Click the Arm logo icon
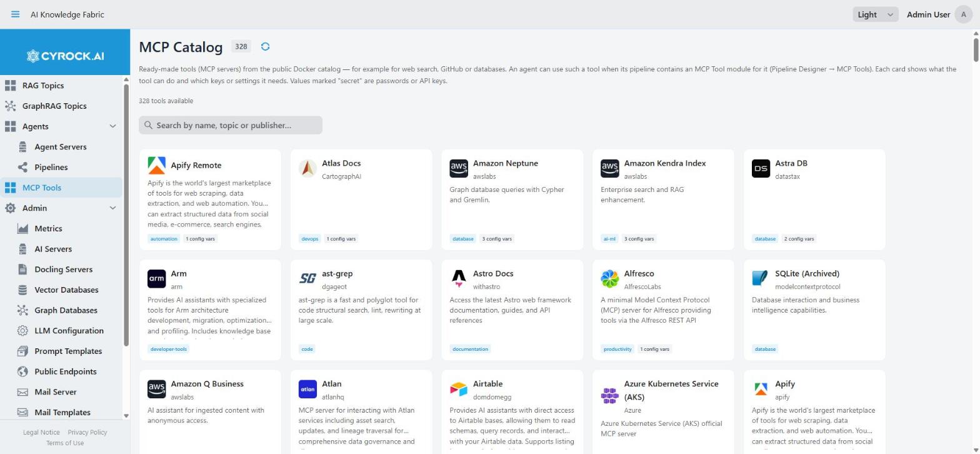The width and height of the screenshot is (980, 454). 157,279
